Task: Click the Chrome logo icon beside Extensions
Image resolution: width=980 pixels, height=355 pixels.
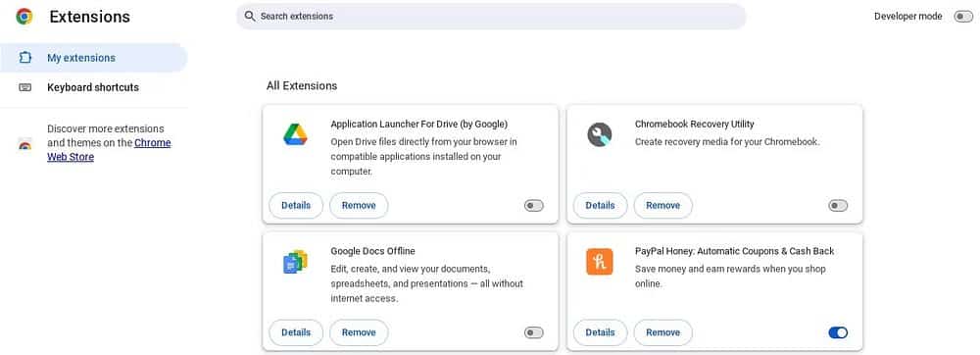Action: pos(24,17)
